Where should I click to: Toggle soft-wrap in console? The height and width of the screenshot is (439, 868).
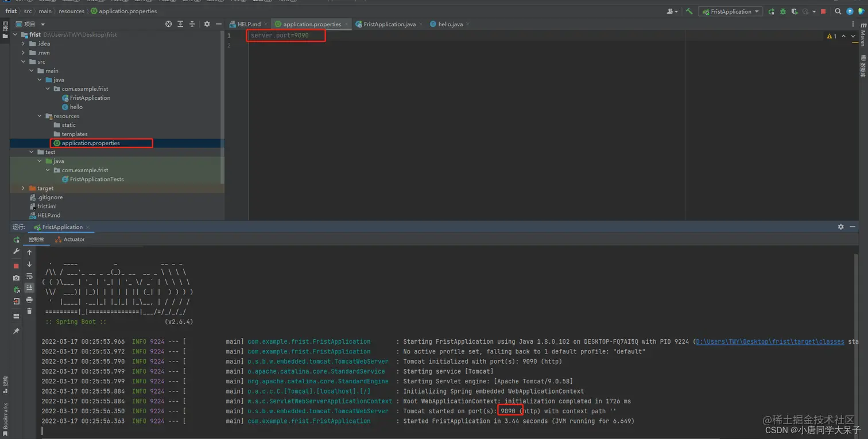tap(29, 277)
